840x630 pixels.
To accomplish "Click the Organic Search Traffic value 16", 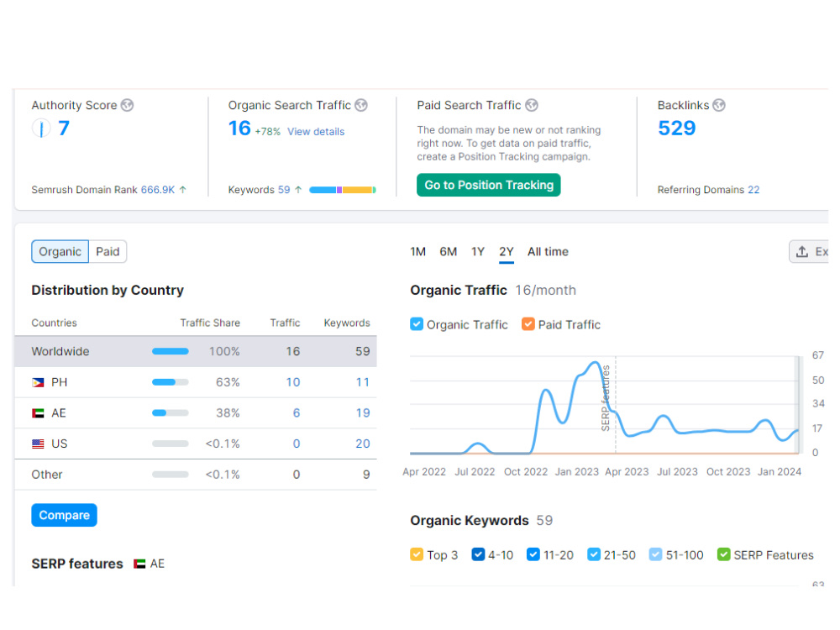I will click(239, 128).
